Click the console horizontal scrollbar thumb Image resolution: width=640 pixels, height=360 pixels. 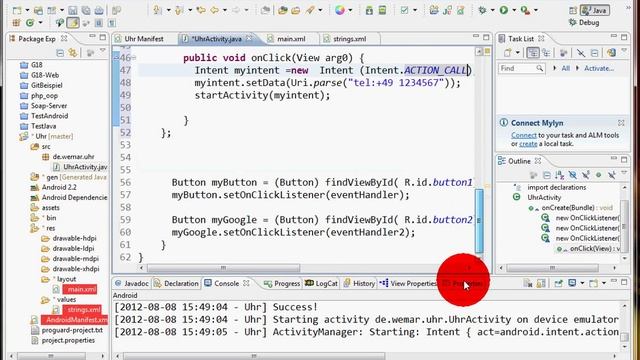[x=253, y=356]
